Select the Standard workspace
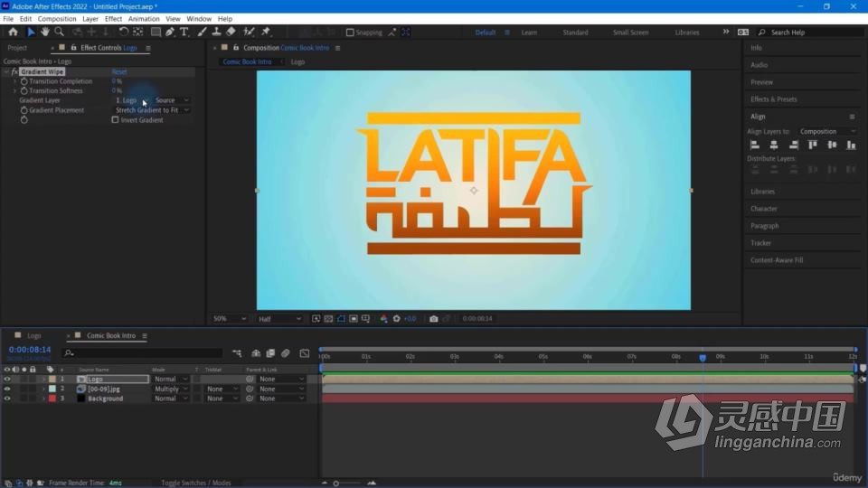The width and height of the screenshot is (868, 488). tap(575, 33)
